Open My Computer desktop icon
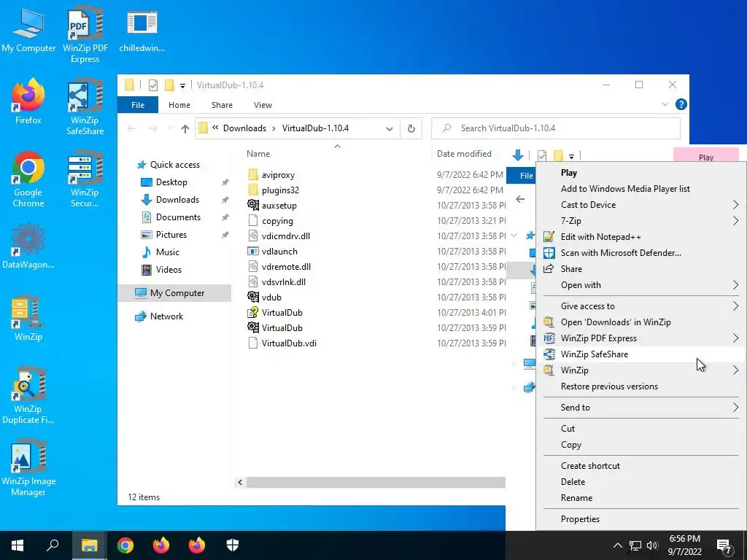 point(28,30)
